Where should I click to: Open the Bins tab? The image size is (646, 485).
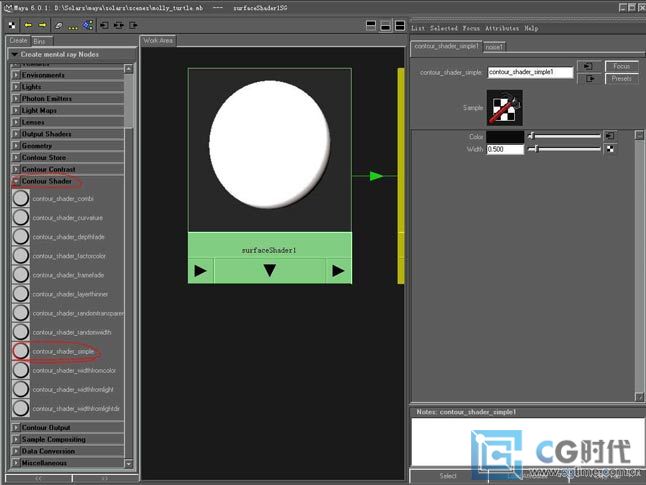(40, 41)
